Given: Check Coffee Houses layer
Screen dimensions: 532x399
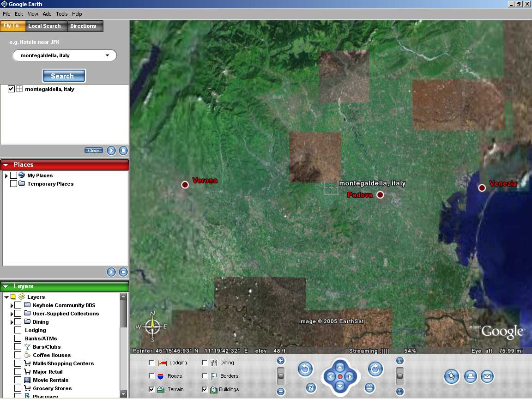Looking at the screenshot, I should pos(18,355).
